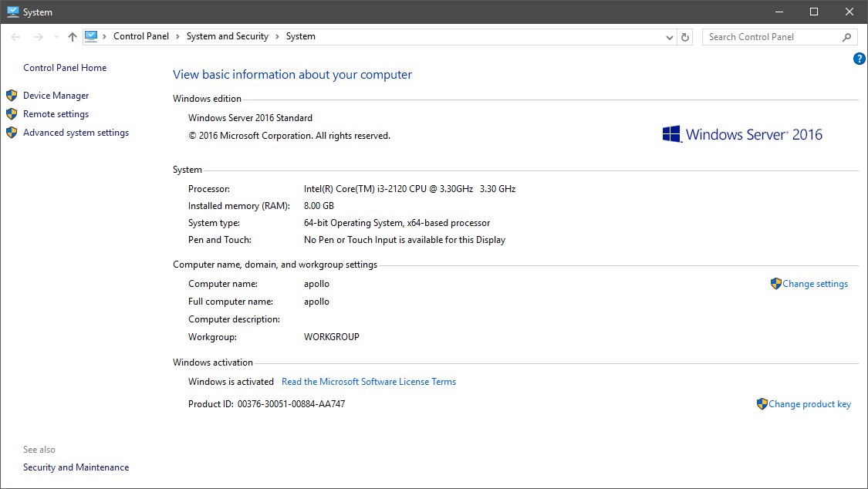Click the computer icon in address bar
Viewport: 868px width, 489px height.
pyautogui.click(x=91, y=36)
